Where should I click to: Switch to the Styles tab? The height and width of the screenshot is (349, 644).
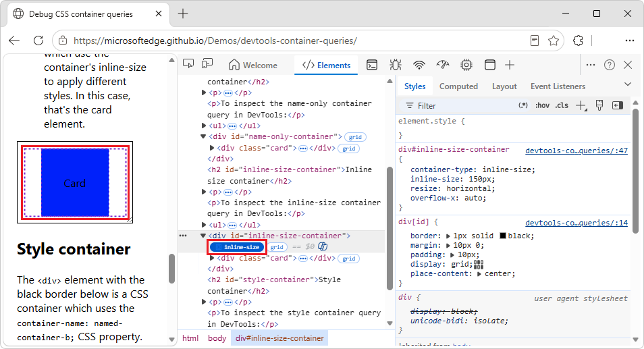point(415,86)
